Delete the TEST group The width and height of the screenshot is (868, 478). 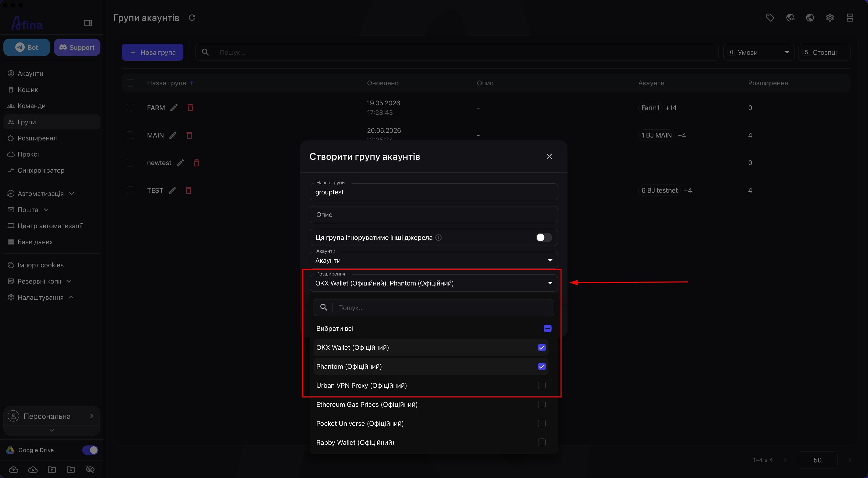(x=189, y=190)
